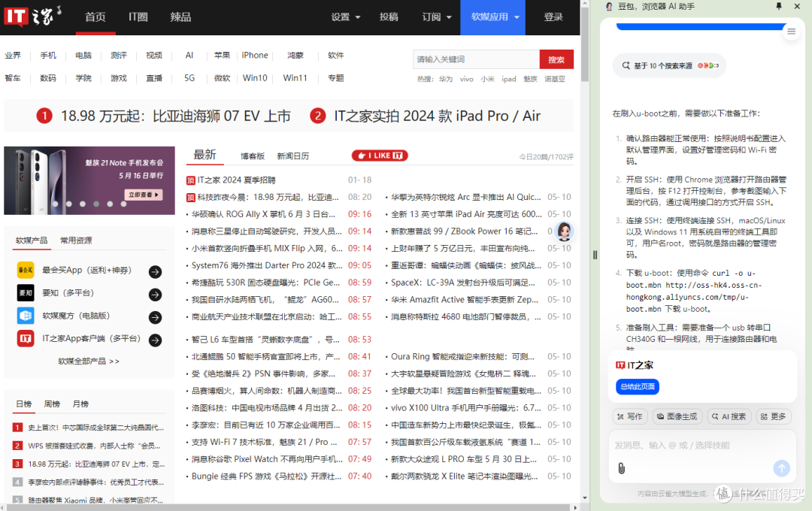Click the 豆包 floating avatar icon
The height and width of the screenshot is (511, 812).
pos(564,231)
